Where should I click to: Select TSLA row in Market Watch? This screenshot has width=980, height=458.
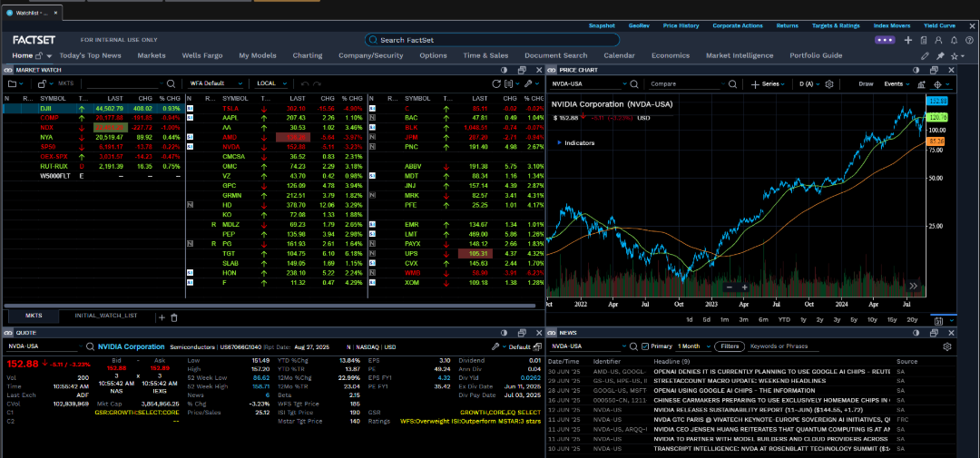[x=277, y=108]
